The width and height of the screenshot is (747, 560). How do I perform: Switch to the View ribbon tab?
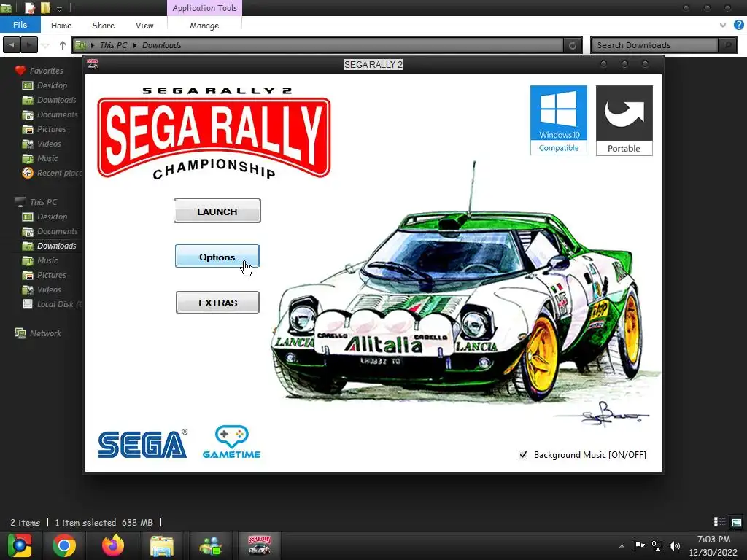point(144,26)
